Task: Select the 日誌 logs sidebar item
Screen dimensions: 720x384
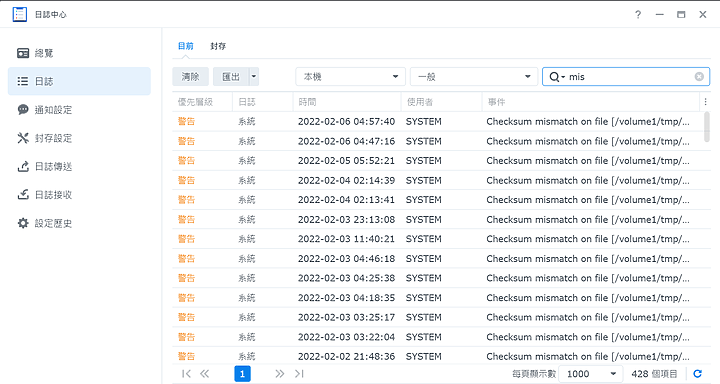Action: tap(79, 81)
